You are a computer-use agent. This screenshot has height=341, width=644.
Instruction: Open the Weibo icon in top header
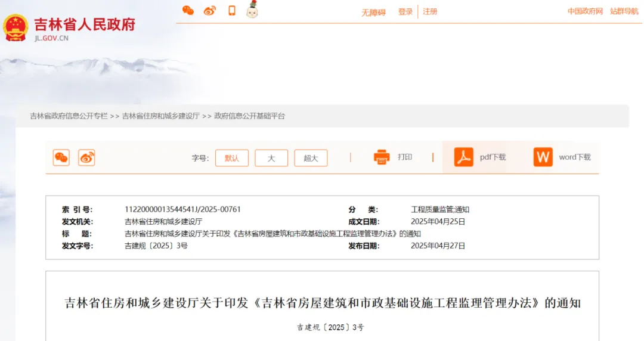(210, 10)
